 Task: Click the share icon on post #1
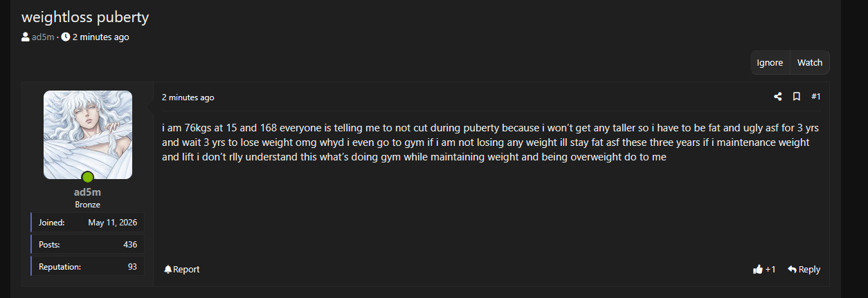(778, 97)
